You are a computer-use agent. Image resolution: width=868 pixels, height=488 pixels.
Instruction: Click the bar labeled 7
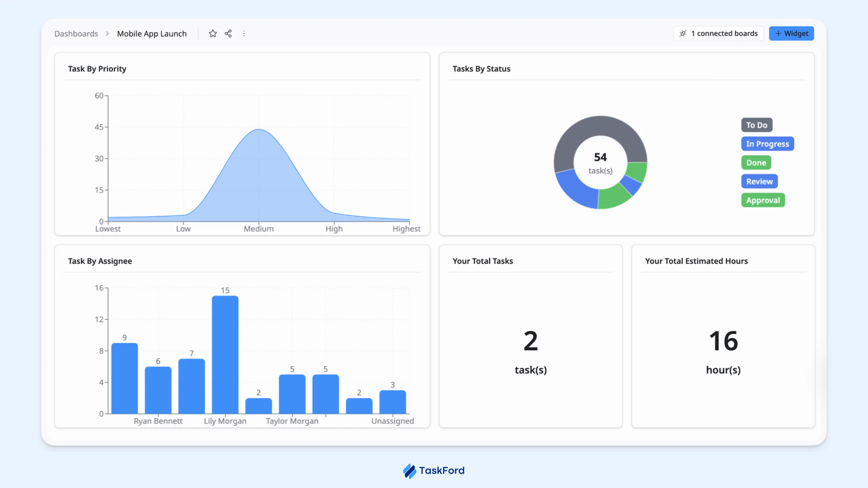click(191, 386)
